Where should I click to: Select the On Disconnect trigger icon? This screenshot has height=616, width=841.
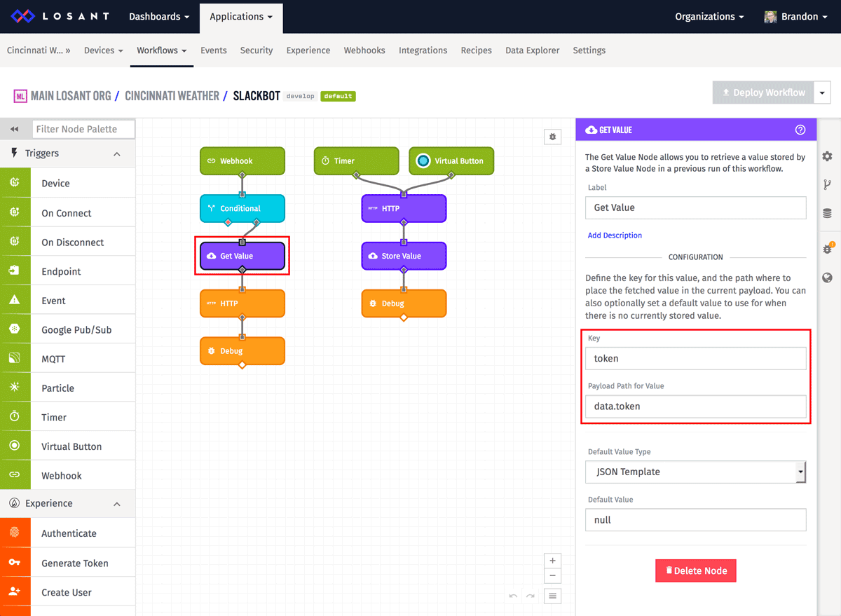pos(15,242)
